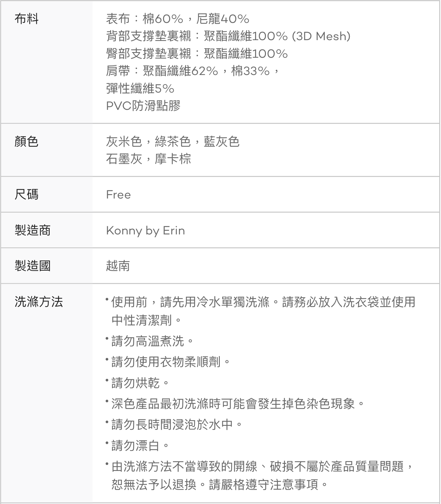Viewport: 441px width, 504px height.
Task: Click the 布料 row label
Action: pos(26,19)
